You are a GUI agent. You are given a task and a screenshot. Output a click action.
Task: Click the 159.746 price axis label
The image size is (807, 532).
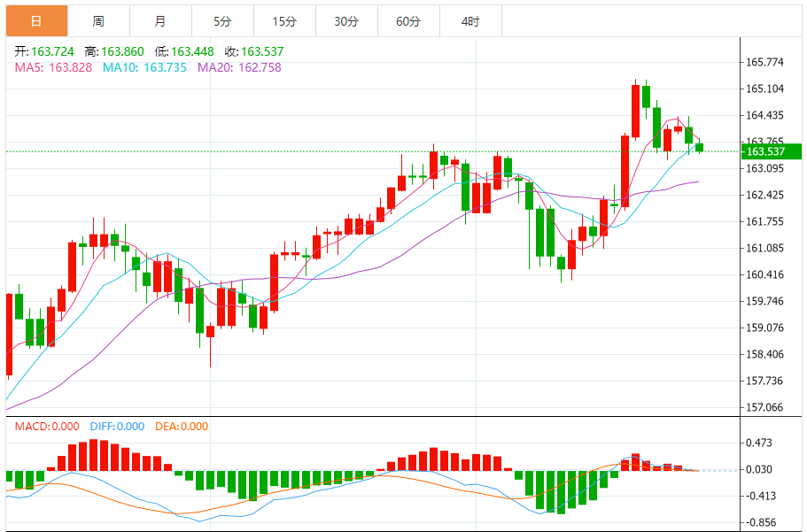coord(764,301)
